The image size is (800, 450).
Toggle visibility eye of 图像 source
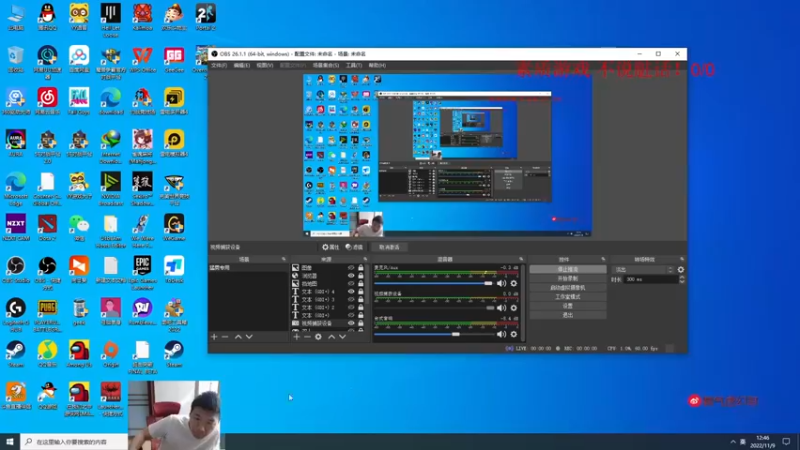[x=351, y=267]
